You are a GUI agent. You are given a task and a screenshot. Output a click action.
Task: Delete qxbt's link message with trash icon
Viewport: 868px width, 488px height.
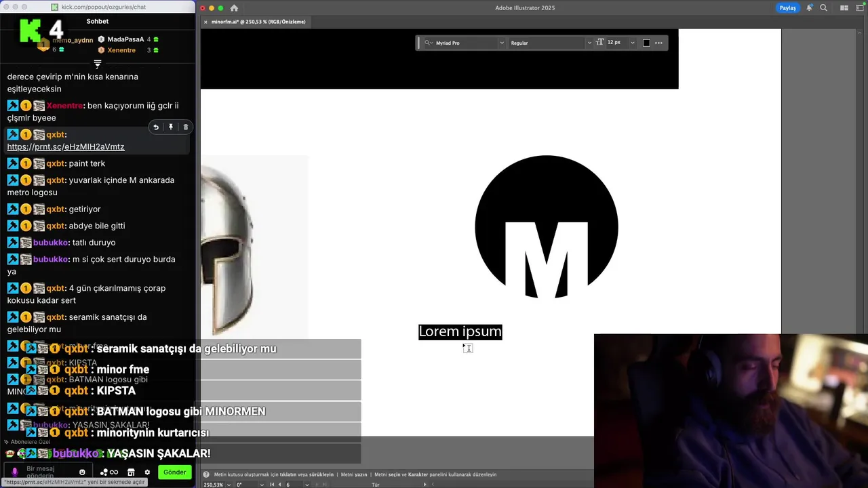click(x=186, y=127)
